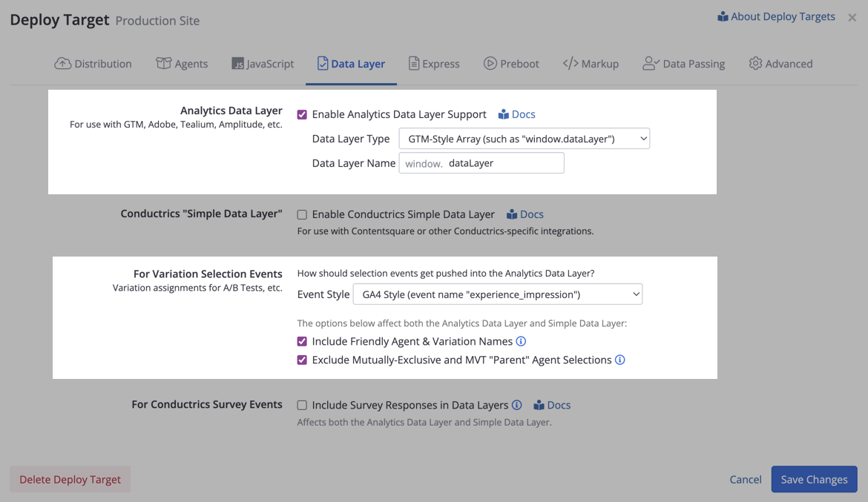Expand the Event Style dropdown

pos(498,294)
